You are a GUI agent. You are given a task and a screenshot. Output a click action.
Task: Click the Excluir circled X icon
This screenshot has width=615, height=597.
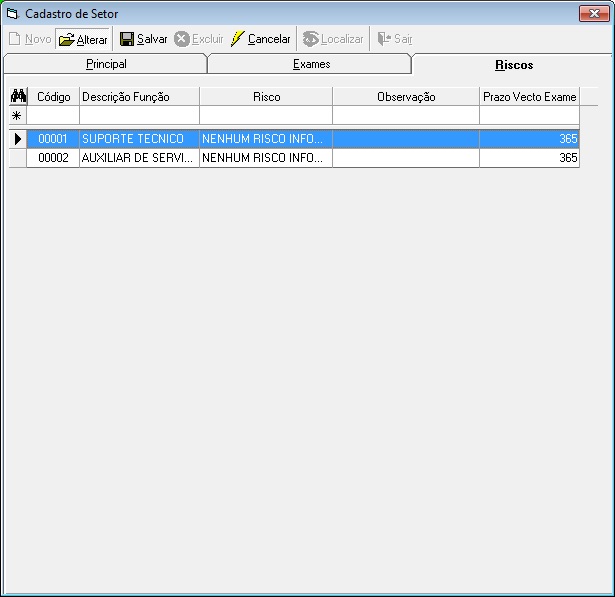[182, 39]
